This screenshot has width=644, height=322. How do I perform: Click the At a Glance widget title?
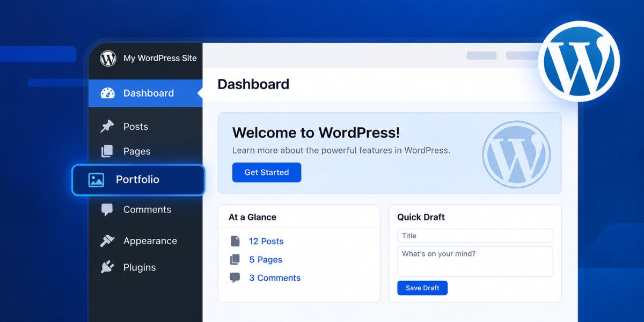pyautogui.click(x=252, y=217)
